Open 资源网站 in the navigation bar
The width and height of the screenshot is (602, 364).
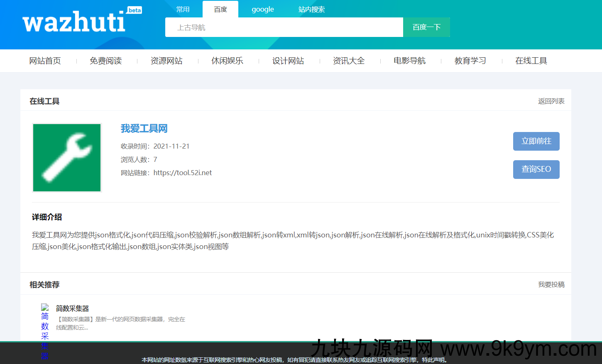pos(166,61)
